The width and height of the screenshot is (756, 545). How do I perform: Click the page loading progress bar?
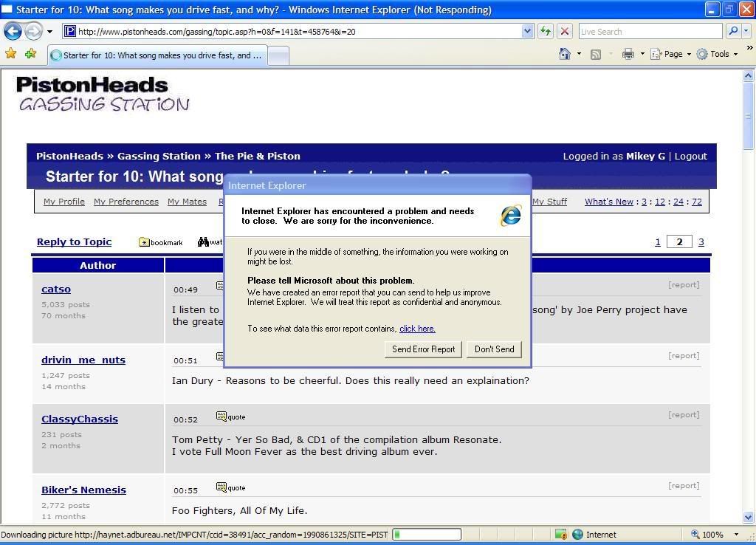coord(427,535)
